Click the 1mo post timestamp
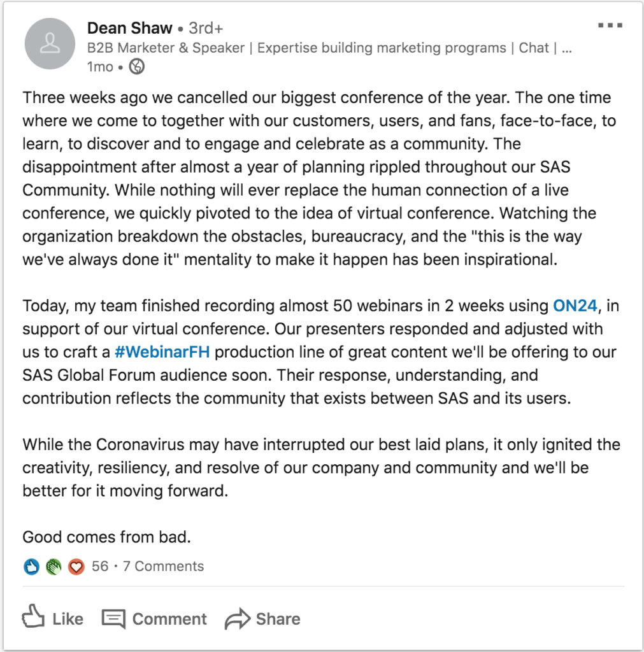The width and height of the screenshot is (644, 652). [100, 66]
